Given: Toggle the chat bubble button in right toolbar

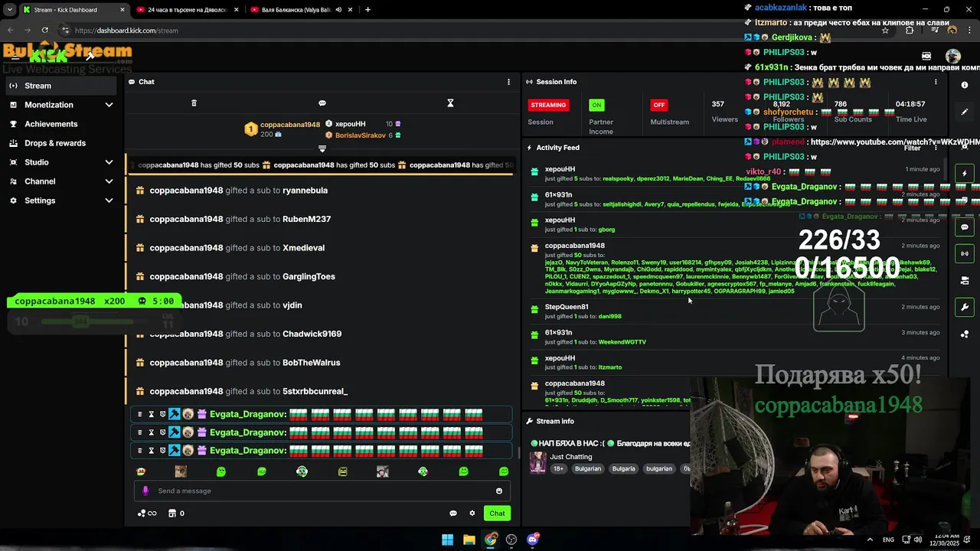Looking at the screenshot, I should tap(965, 227).
